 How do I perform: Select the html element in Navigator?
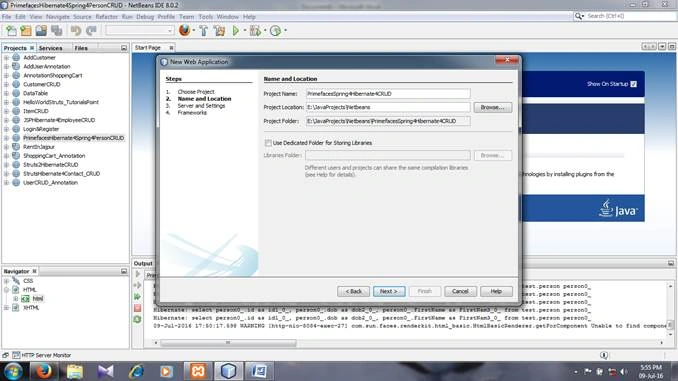point(38,299)
